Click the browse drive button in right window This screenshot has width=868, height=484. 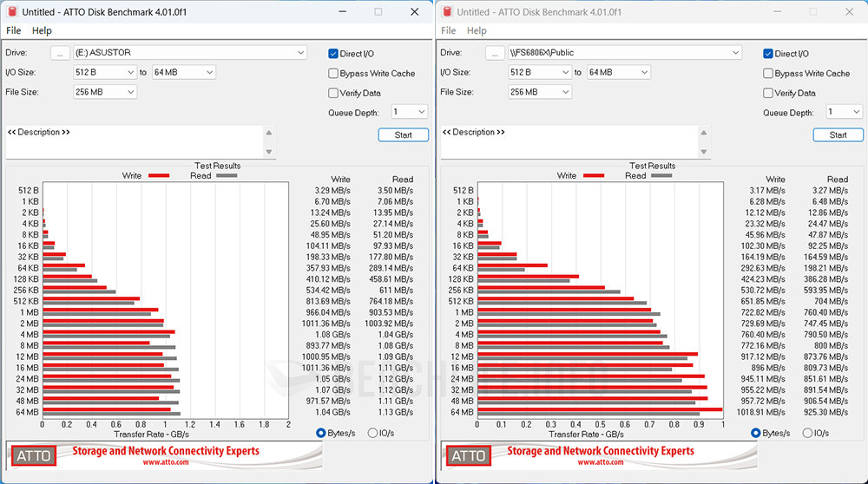[x=495, y=53]
